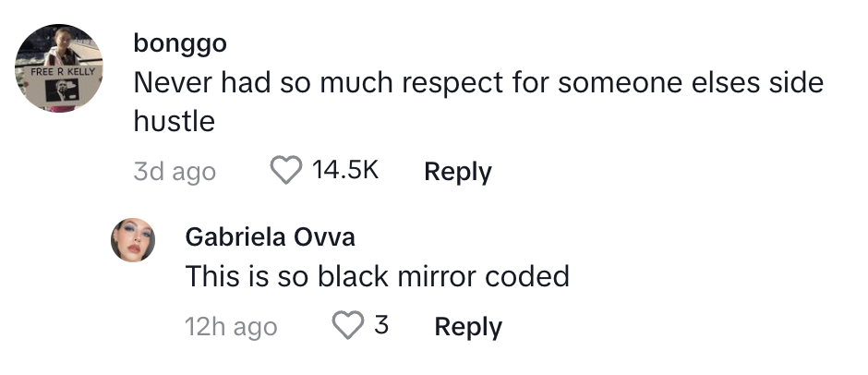Select the 'This is so black mirror coded' text

(x=377, y=276)
